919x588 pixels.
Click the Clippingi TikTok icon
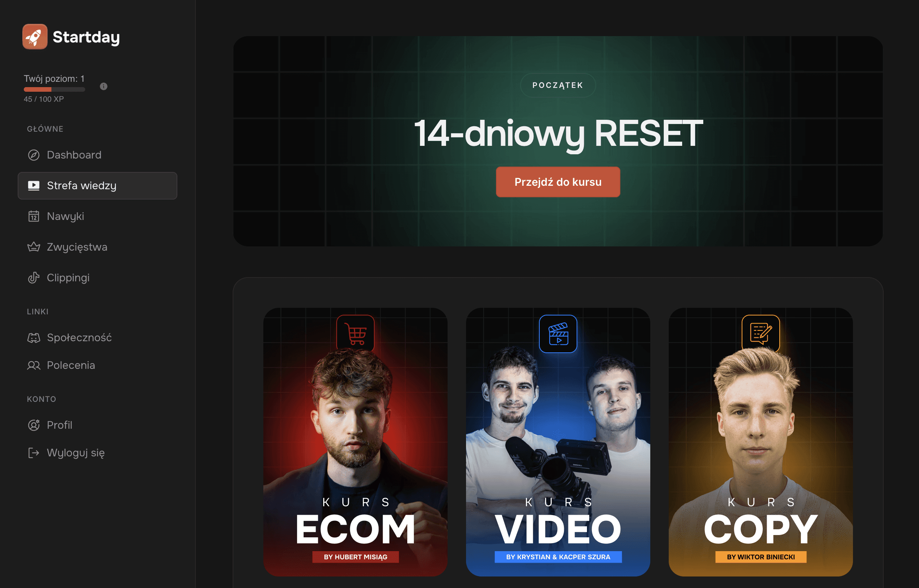[34, 278]
